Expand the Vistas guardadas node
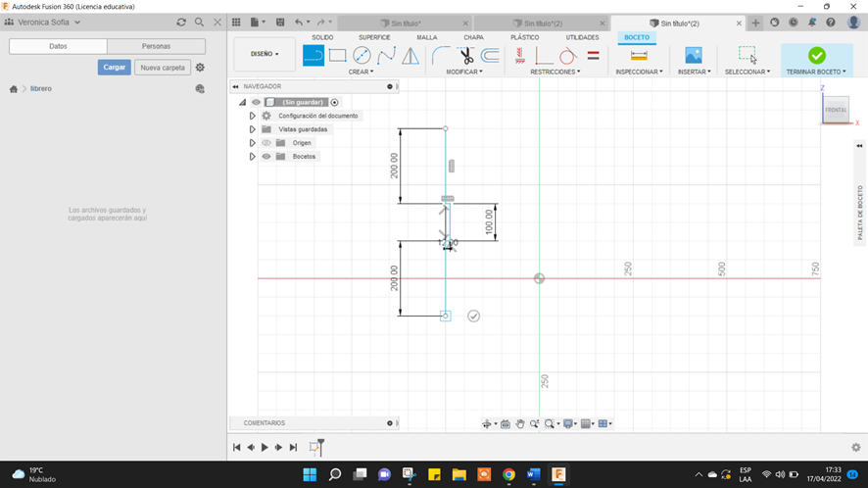This screenshot has height=488, width=868. [252, 129]
